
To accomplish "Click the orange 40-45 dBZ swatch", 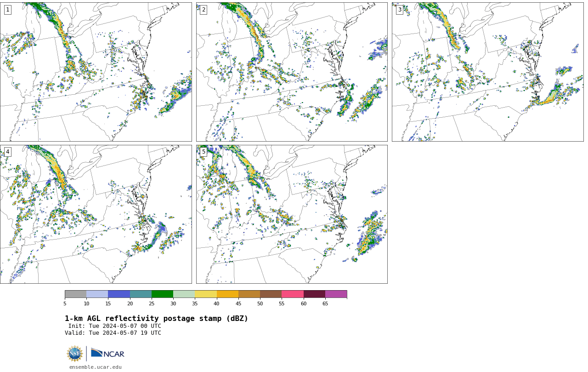I will (x=227, y=294).
